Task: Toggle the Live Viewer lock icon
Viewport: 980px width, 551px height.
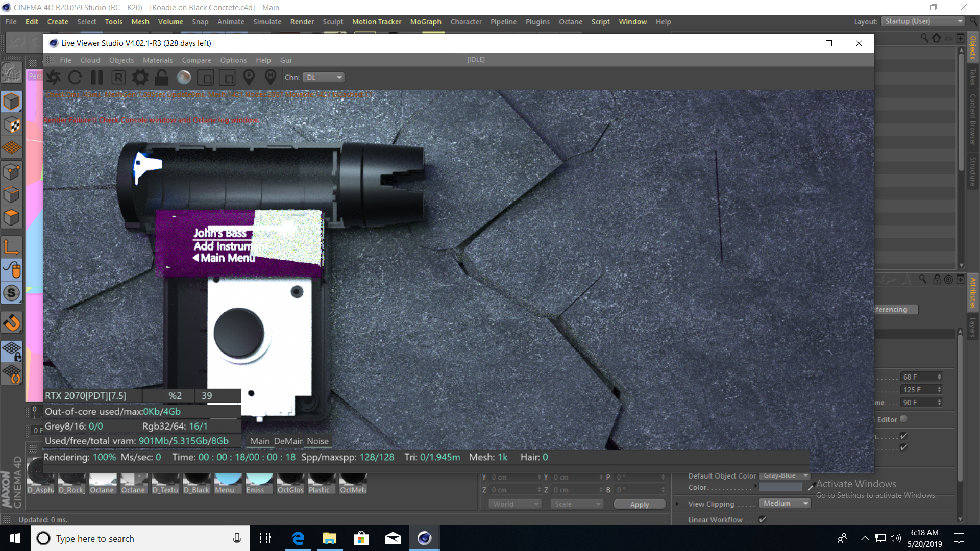Action: pos(162,78)
